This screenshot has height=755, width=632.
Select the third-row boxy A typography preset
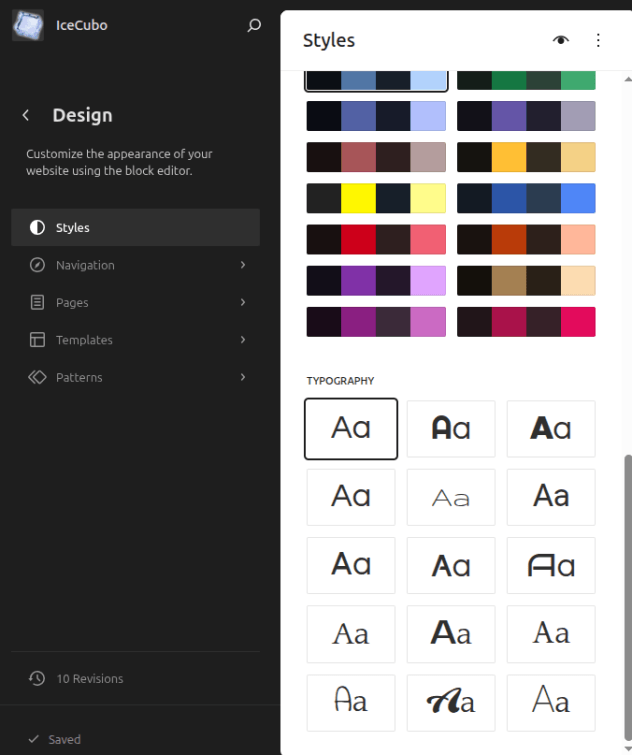[x=551, y=566]
